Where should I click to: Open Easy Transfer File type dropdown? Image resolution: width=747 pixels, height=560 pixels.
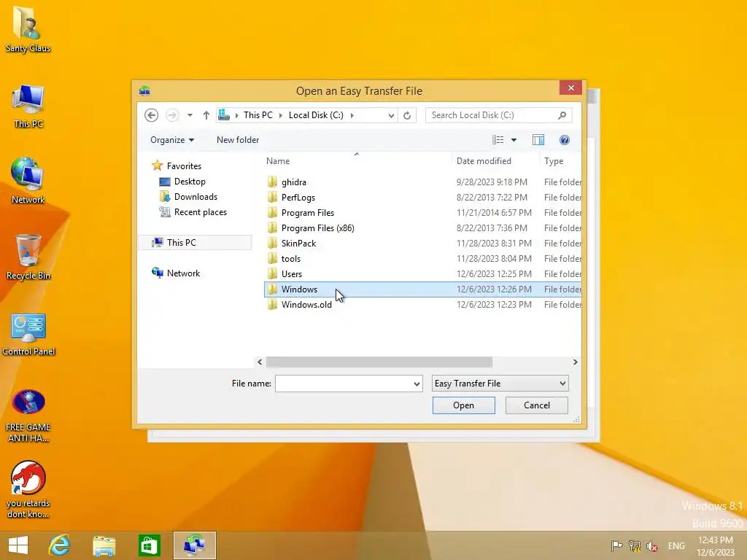click(x=500, y=384)
